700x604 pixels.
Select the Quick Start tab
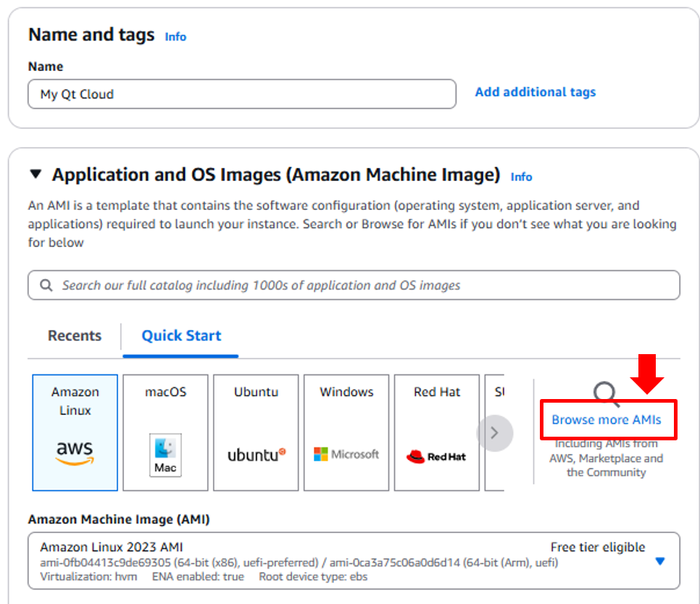coord(181,336)
